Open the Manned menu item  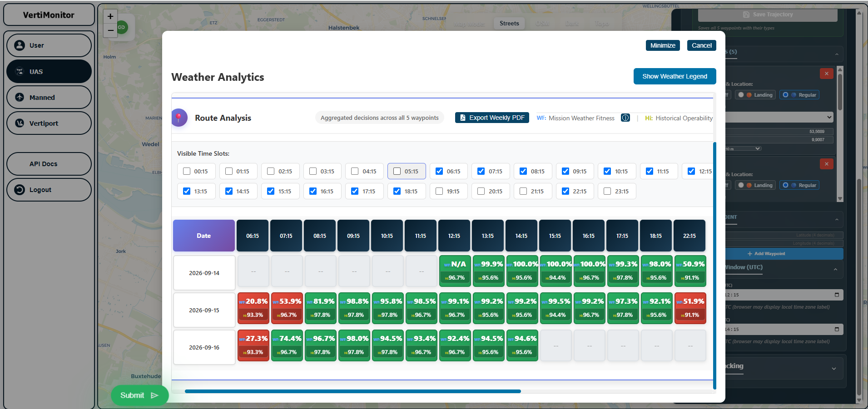(x=49, y=97)
